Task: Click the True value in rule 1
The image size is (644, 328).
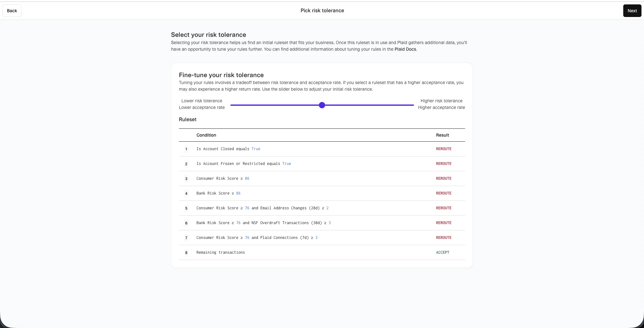Action: click(256, 149)
